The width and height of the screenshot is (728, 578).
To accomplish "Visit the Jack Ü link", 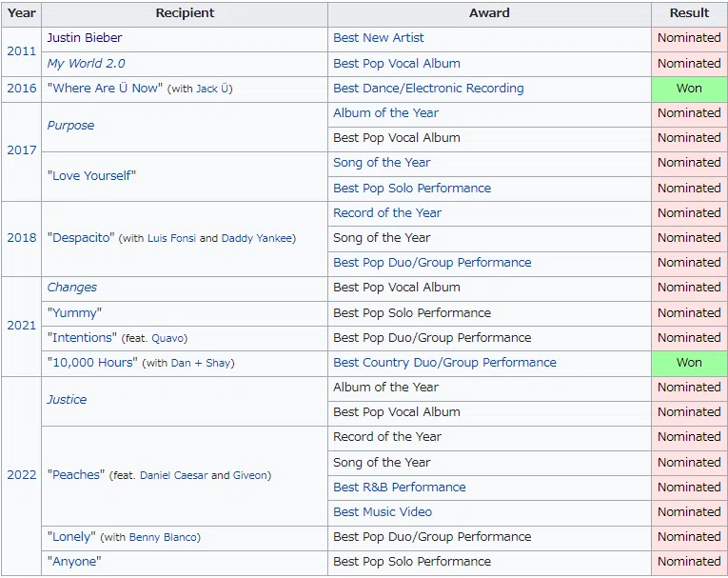I will 212,89.
